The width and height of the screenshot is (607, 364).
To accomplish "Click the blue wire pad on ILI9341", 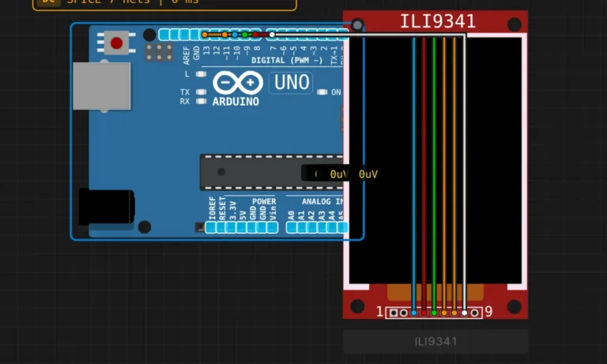I will click(414, 313).
